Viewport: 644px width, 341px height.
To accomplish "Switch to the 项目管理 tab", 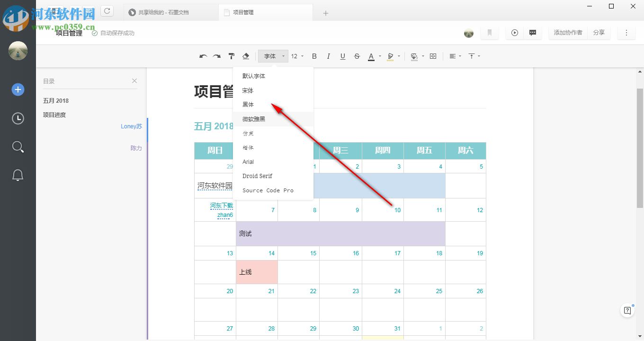I will click(x=266, y=12).
